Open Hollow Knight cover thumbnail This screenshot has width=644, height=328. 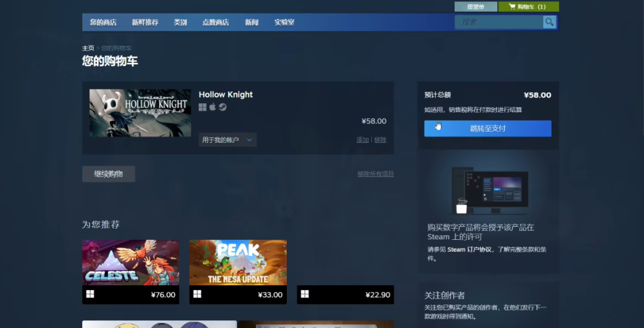140,113
